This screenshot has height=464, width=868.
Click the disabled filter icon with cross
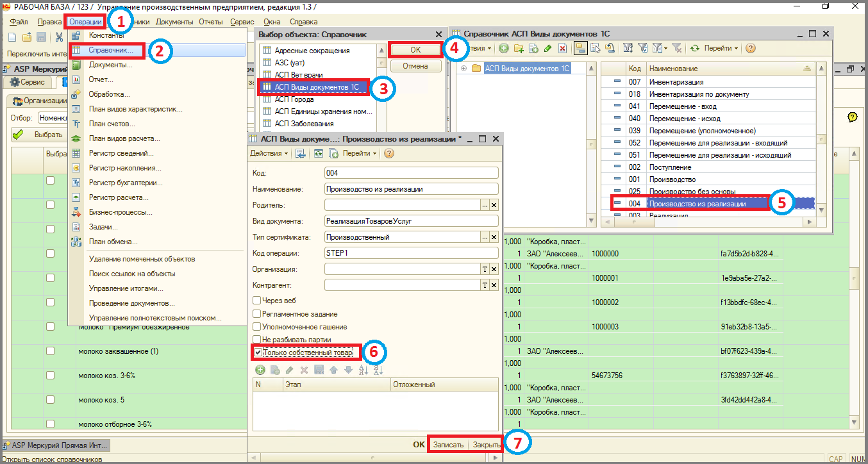(x=677, y=48)
